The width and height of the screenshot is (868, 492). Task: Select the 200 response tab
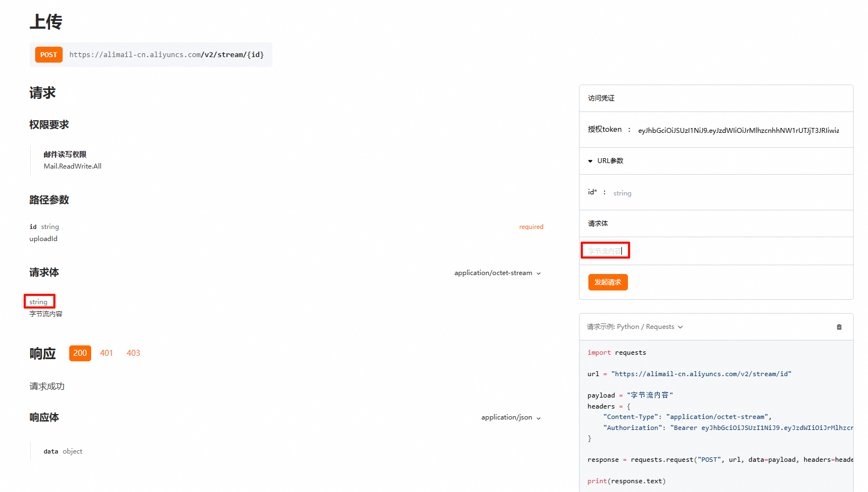80,353
